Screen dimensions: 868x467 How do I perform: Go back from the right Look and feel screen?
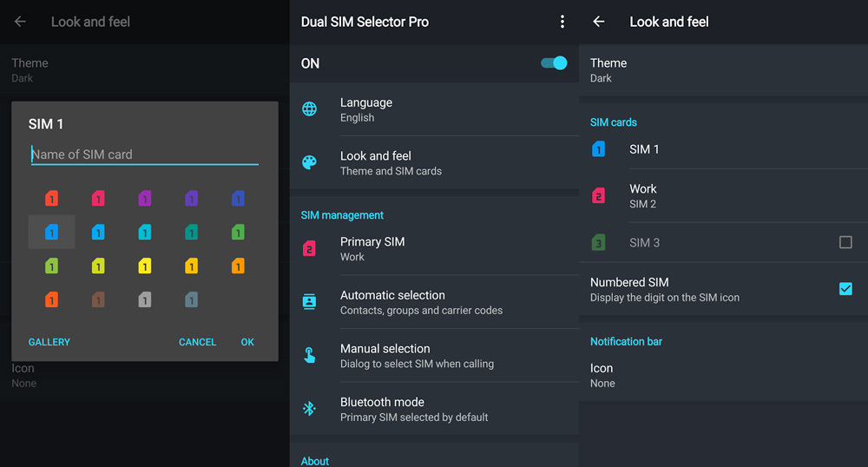[x=599, y=22]
